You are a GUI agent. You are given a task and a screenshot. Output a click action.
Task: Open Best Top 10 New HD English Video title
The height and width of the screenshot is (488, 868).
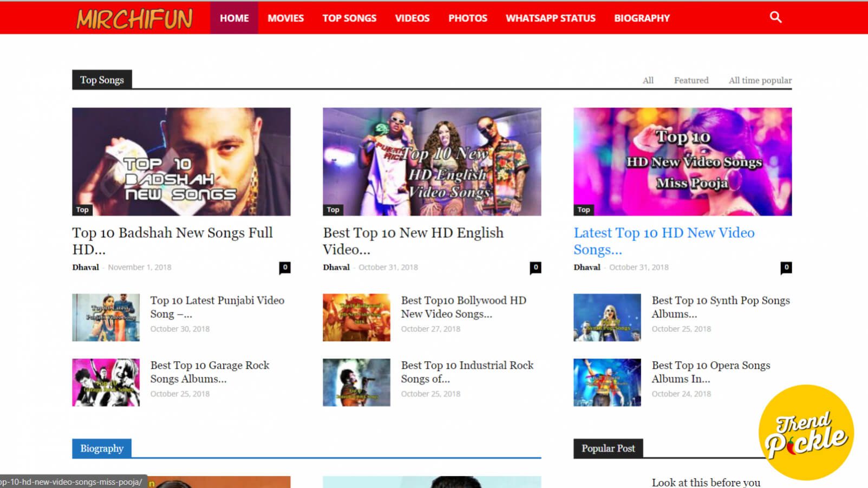pos(413,241)
